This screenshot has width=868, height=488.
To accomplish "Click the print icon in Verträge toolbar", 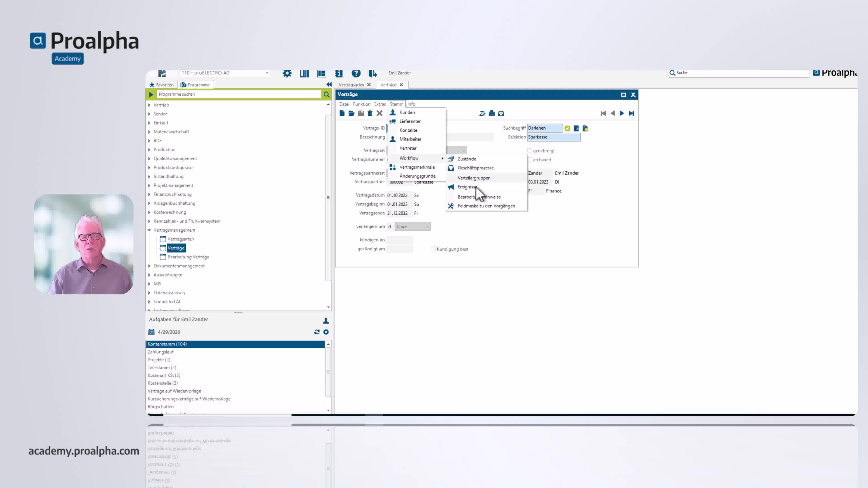I will 492,113.
